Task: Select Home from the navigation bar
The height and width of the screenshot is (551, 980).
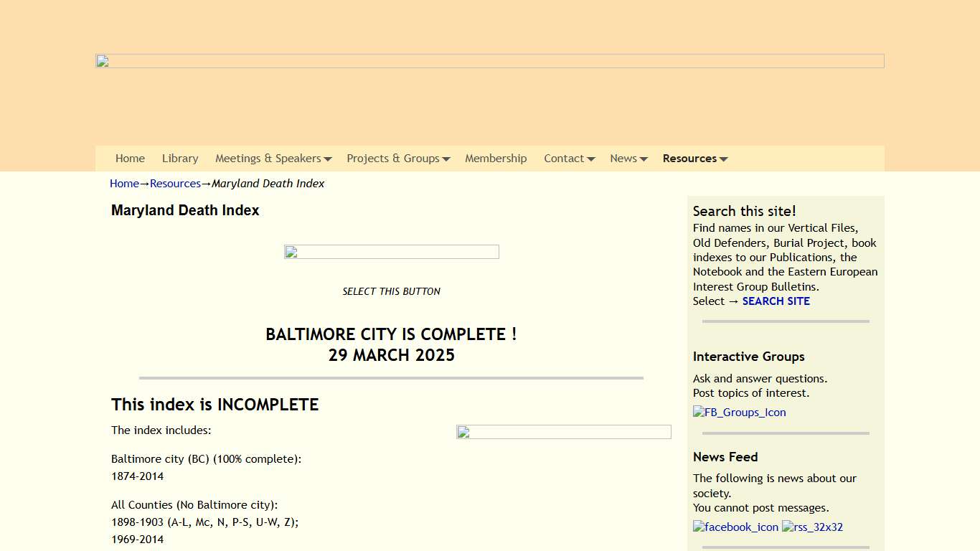Action: pyautogui.click(x=130, y=158)
